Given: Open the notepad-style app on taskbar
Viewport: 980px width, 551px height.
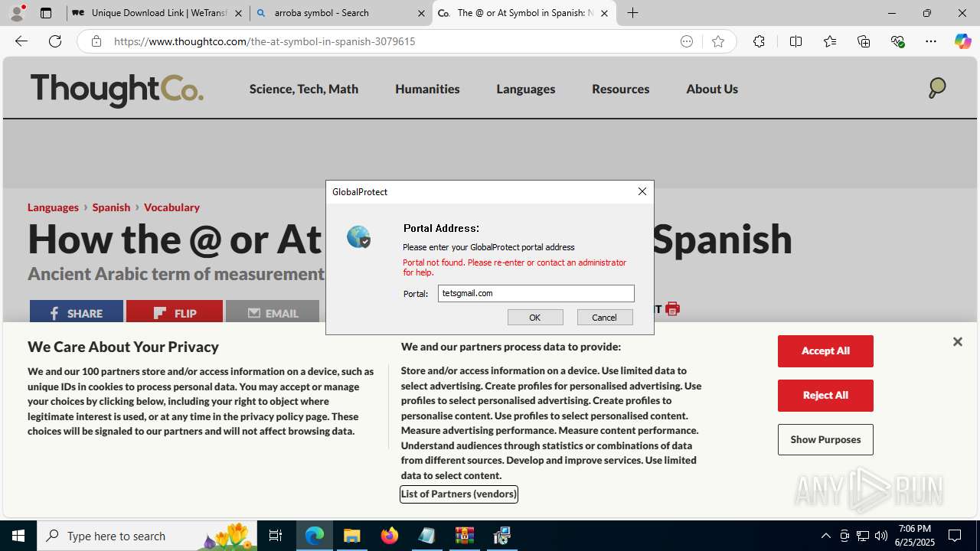Looking at the screenshot, I should (x=427, y=536).
